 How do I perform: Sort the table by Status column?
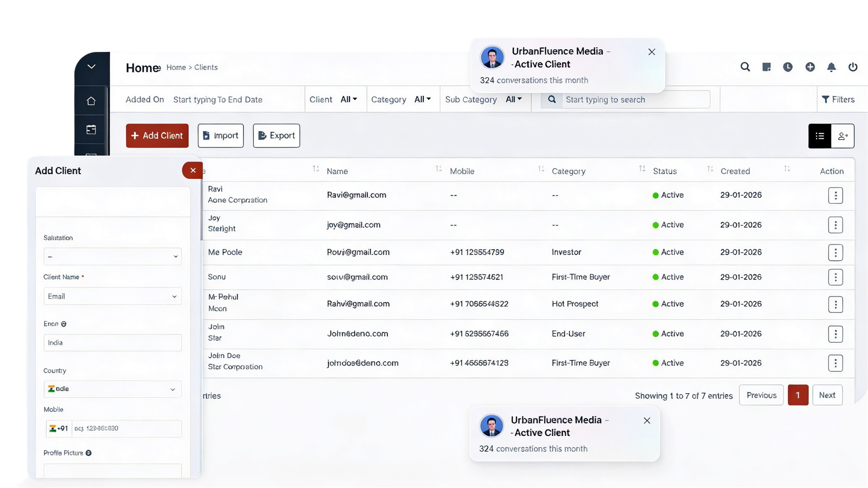[x=710, y=170]
